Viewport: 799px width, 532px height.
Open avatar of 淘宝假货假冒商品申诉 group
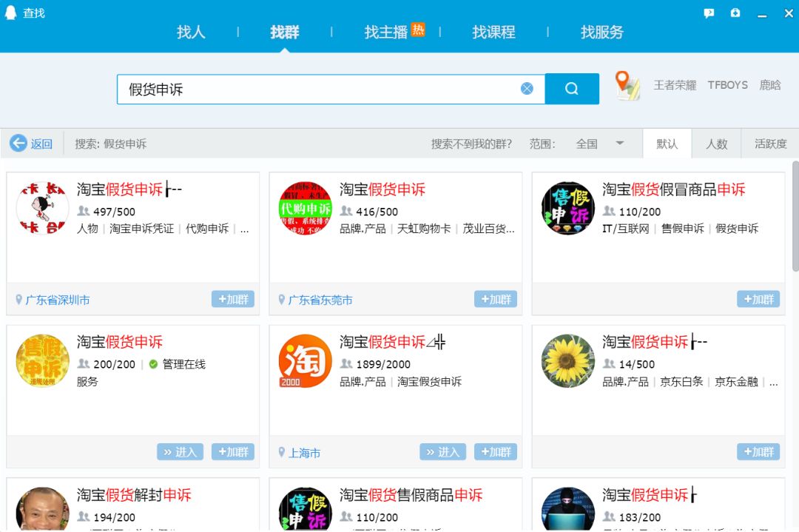pos(568,208)
